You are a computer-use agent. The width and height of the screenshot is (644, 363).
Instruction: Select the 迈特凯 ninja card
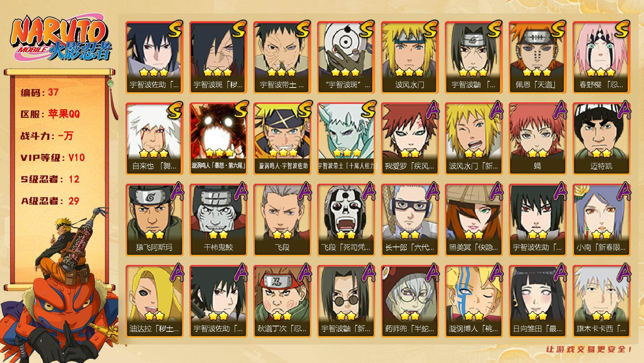tap(601, 139)
